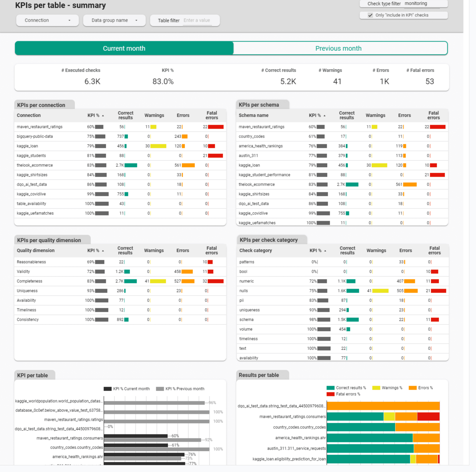
Task: Click the Completeness quality dimension row
Action: coord(29,281)
